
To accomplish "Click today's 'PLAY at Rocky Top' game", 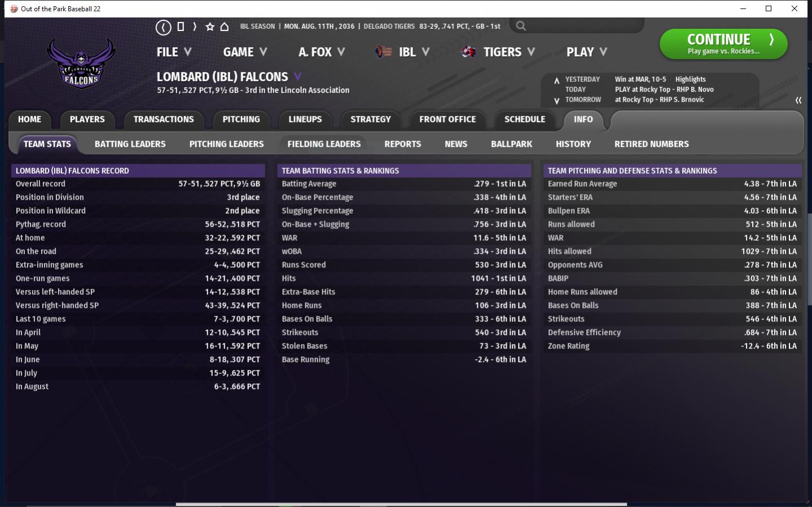I will [664, 90].
